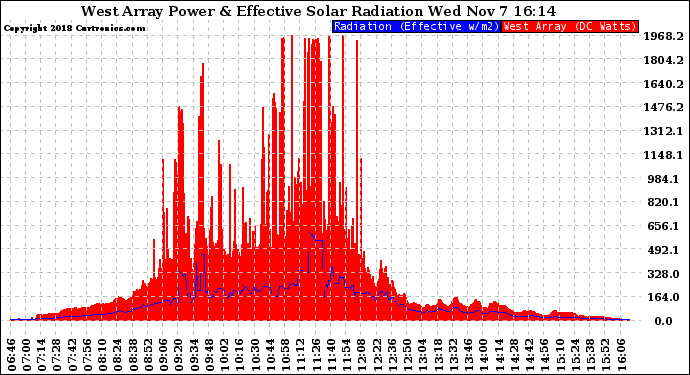Click the x-axis time label 12:08
Image resolution: width=690 pixels, height=375 pixels.
pyautogui.click(x=362, y=355)
